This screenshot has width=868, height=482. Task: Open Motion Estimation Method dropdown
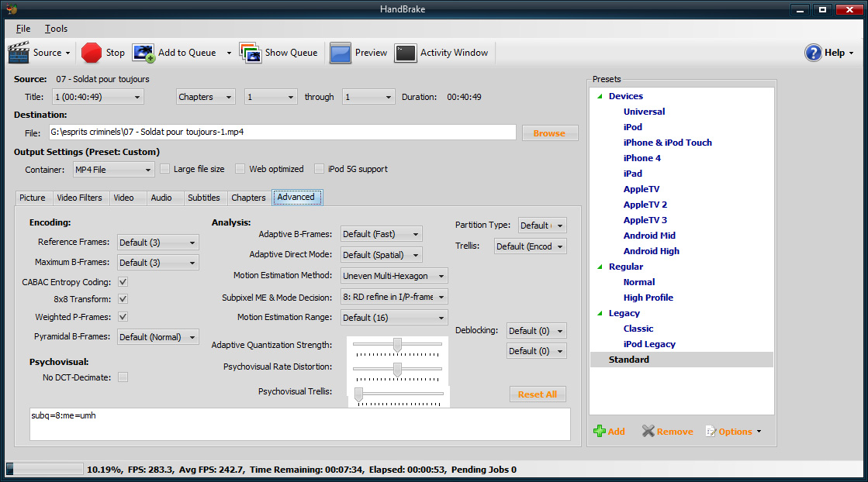pos(394,276)
